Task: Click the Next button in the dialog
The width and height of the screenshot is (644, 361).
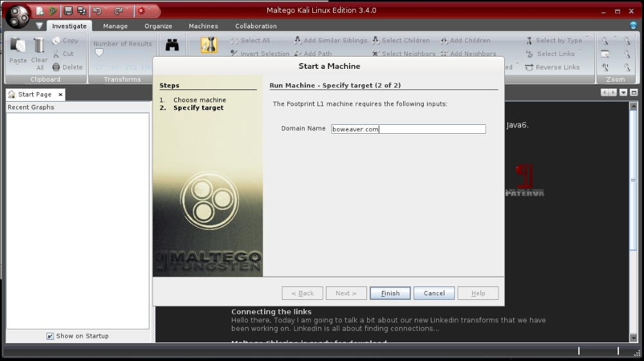Action: click(346, 293)
